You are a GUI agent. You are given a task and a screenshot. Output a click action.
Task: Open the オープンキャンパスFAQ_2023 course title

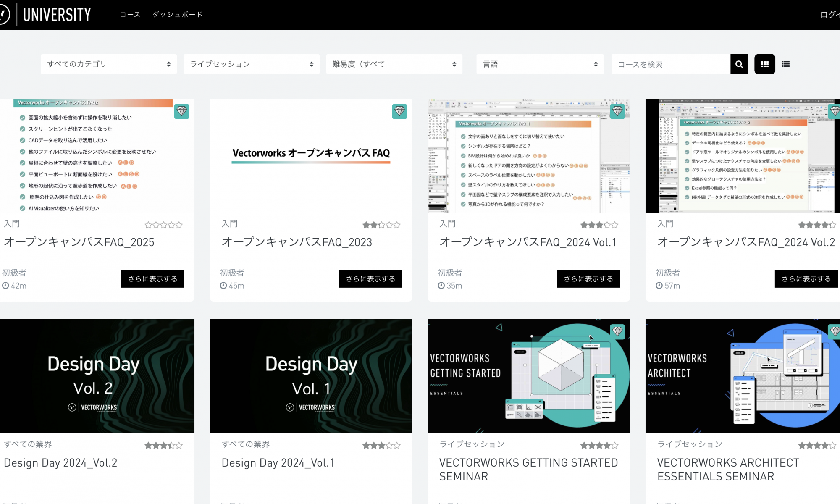297,242
